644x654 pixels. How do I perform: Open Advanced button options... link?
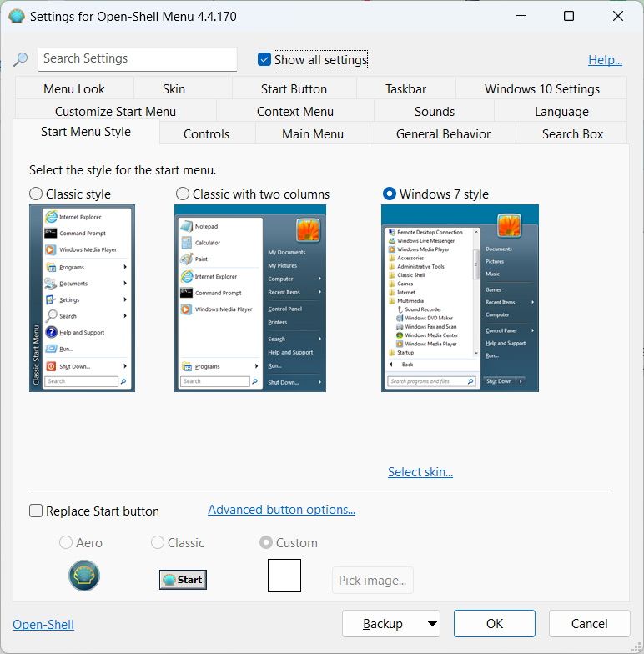pyautogui.click(x=282, y=509)
